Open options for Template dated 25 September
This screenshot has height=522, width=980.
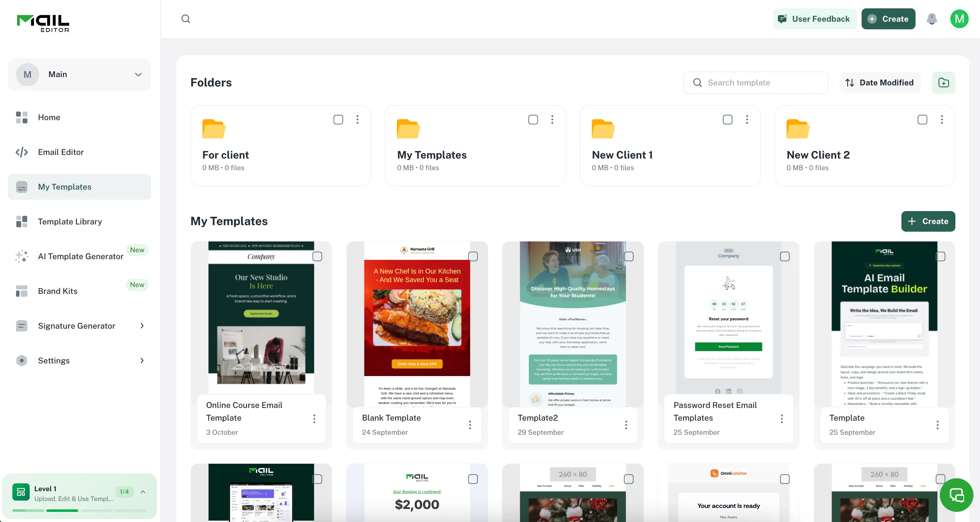[x=937, y=425]
